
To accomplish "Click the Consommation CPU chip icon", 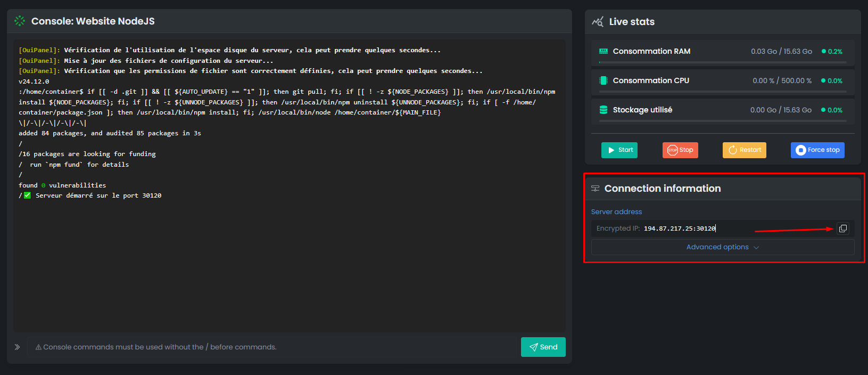I will click(603, 80).
